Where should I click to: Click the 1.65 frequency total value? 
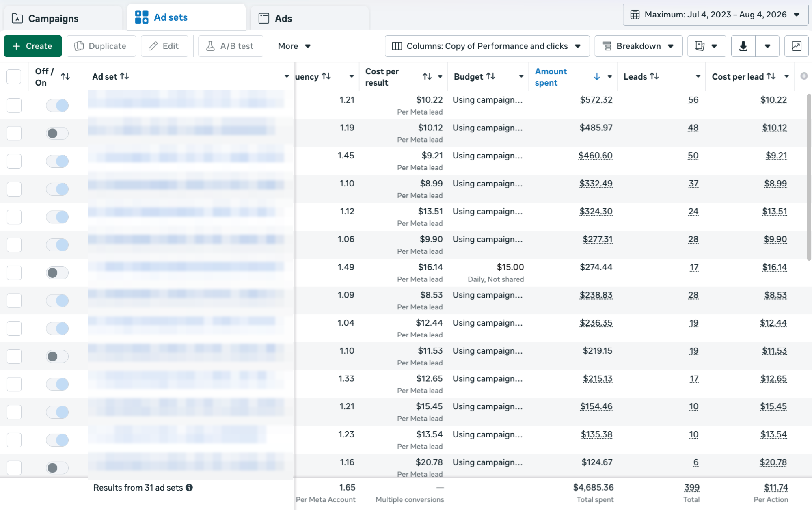coord(347,487)
